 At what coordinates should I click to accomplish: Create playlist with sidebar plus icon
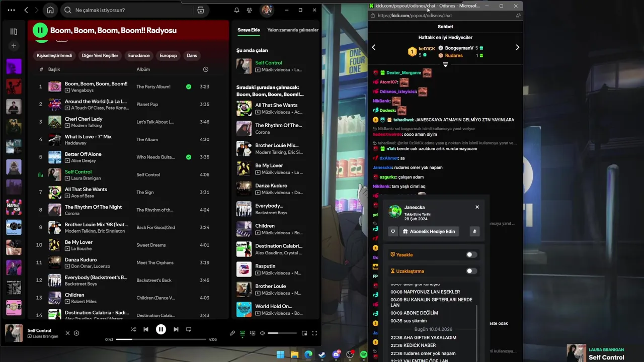click(14, 46)
